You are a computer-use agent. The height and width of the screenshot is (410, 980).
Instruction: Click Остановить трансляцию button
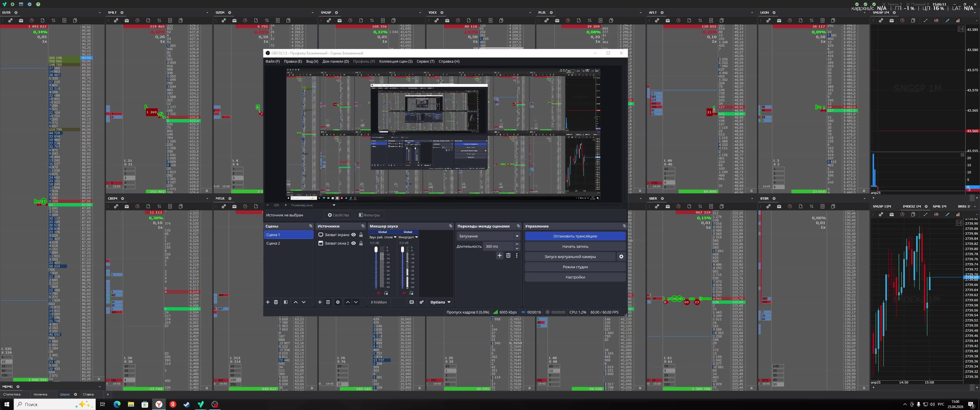pos(575,236)
